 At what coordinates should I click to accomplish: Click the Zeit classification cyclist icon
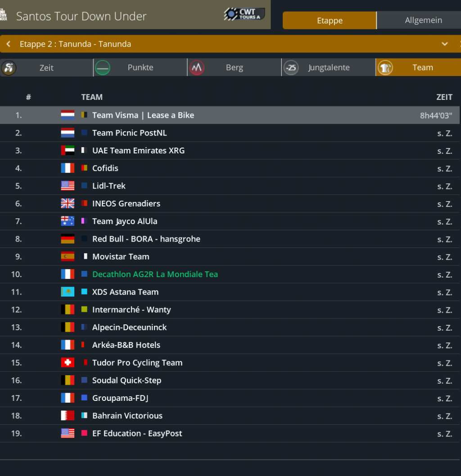pyautogui.click(x=9, y=68)
